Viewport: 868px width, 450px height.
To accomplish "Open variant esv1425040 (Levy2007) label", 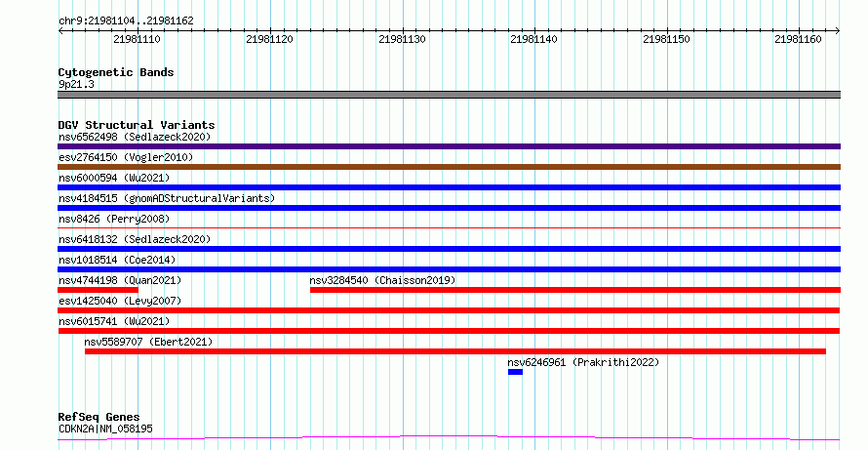I will coord(120,301).
